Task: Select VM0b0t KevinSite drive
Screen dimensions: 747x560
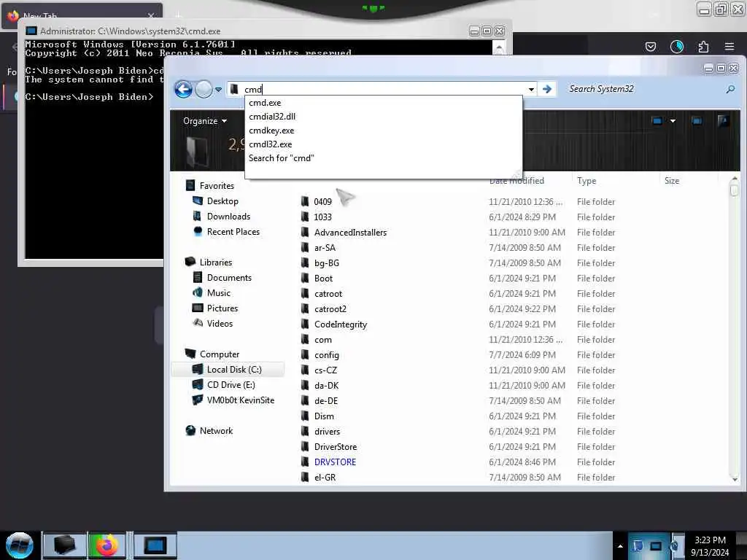Action: [x=240, y=400]
